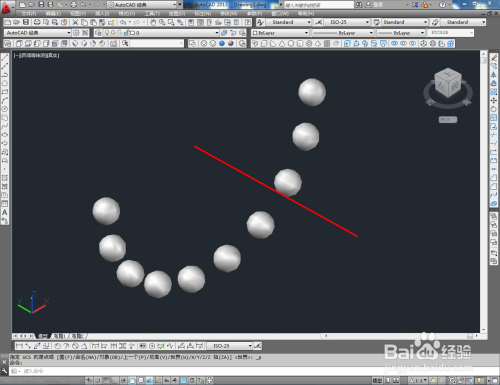The image size is (500, 385).
Task: Click the ViewCube in the viewport
Action: click(x=448, y=83)
